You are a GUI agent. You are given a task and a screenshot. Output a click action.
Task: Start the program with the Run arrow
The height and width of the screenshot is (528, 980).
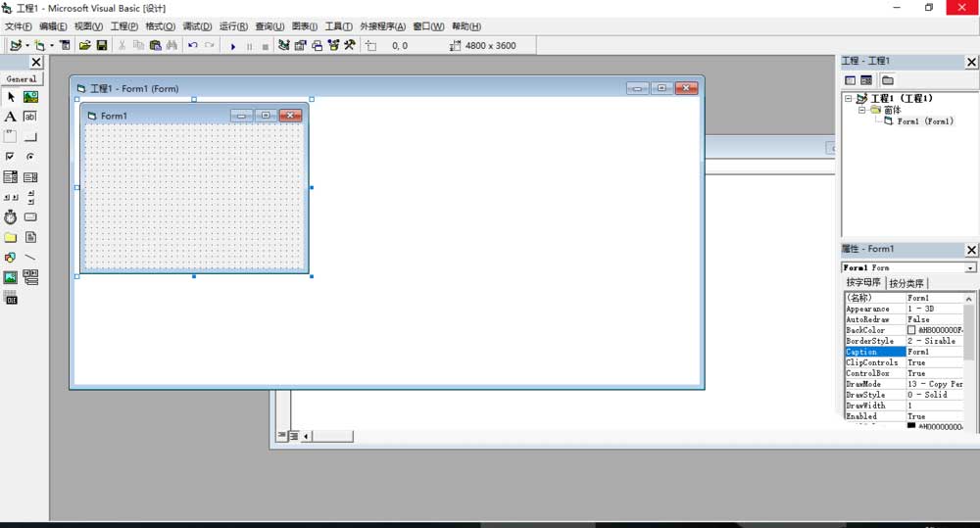(232, 46)
